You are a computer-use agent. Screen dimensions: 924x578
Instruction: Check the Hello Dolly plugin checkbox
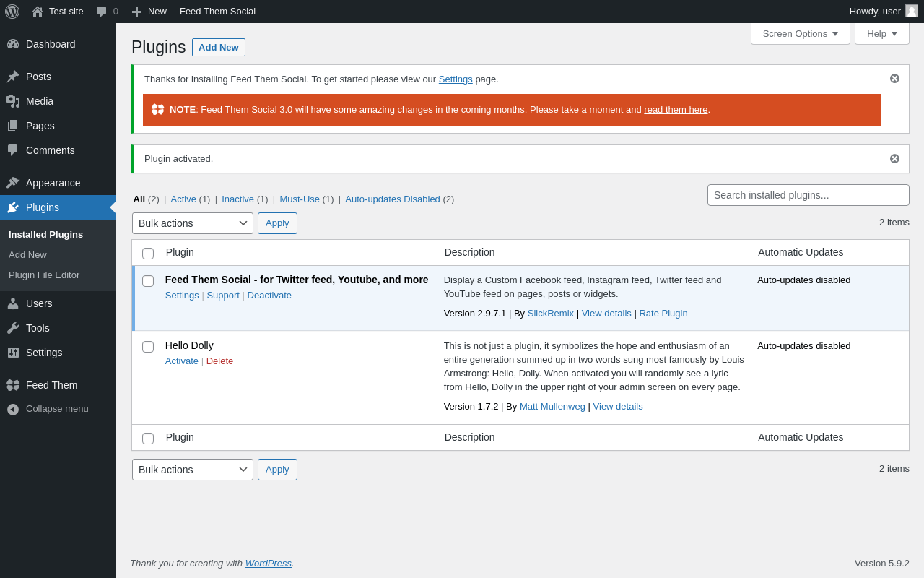(x=148, y=347)
